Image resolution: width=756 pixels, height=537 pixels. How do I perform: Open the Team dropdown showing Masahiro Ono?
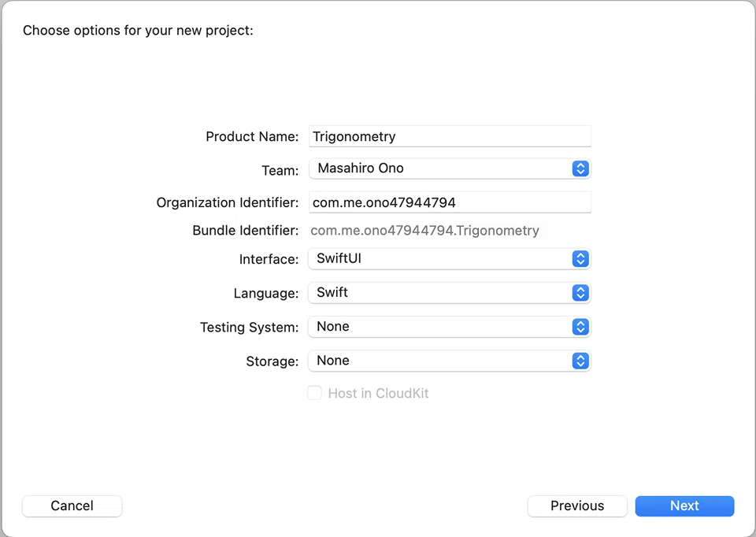pyautogui.click(x=450, y=169)
